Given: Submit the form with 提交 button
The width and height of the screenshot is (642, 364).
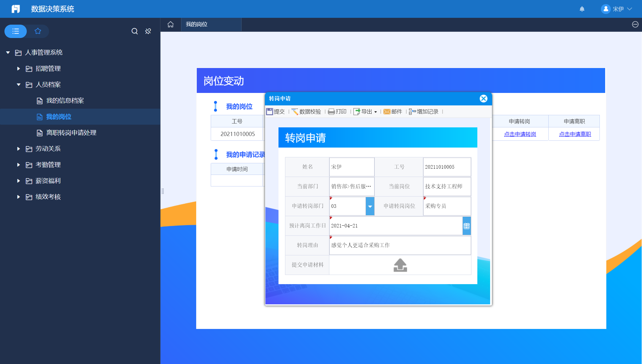Looking at the screenshot, I should [276, 112].
